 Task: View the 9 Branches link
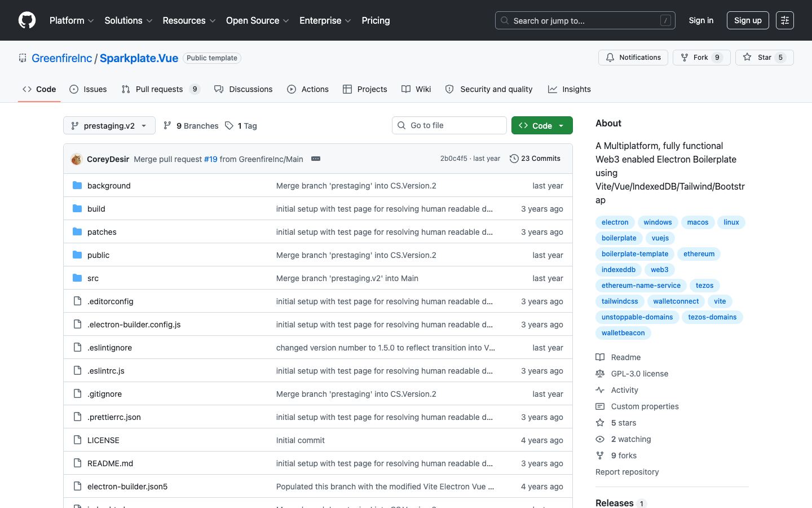pos(191,125)
